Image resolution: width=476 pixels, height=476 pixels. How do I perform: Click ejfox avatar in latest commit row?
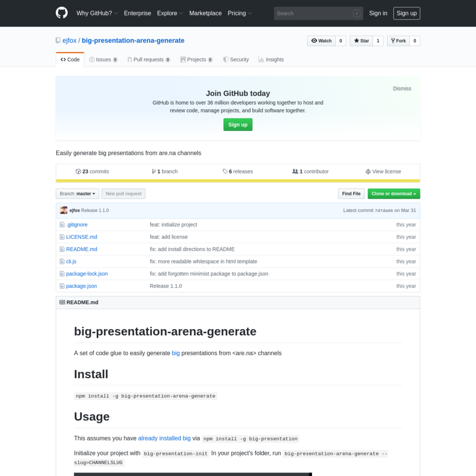(x=63, y=210)
